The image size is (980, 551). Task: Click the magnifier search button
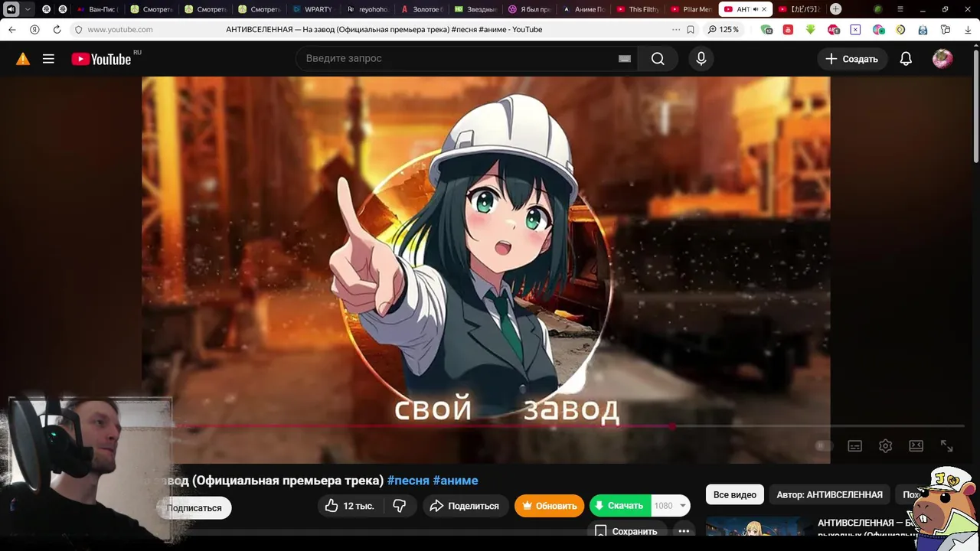(658, 59)
